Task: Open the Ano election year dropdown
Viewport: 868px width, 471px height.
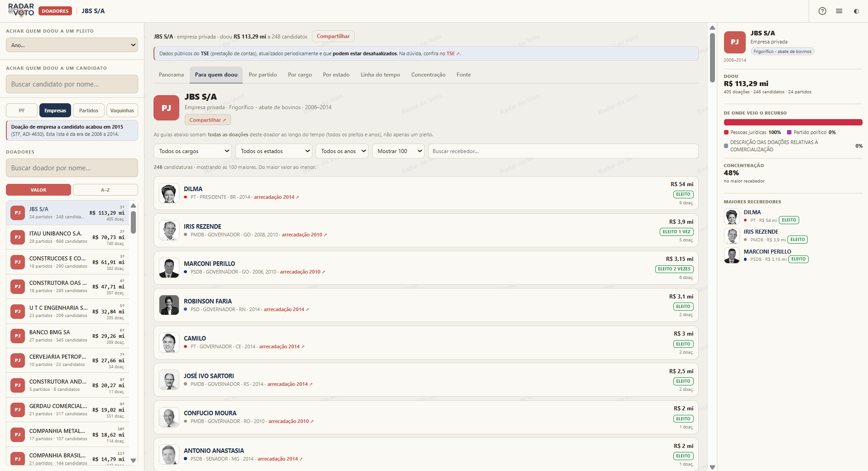Action: (72, 45)
